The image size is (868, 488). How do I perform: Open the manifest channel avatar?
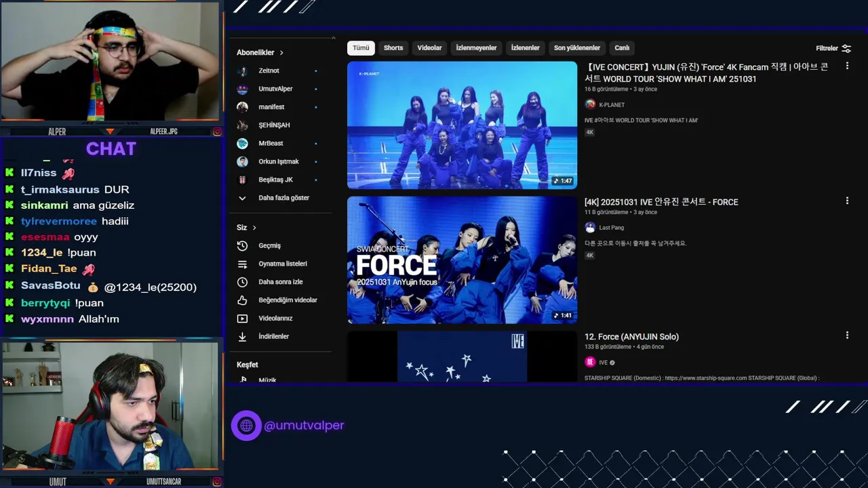242,107
